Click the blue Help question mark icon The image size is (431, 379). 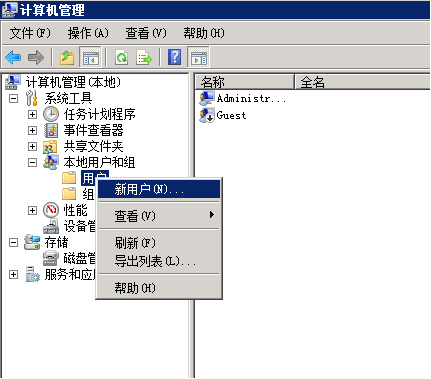(x=175, y=57)
